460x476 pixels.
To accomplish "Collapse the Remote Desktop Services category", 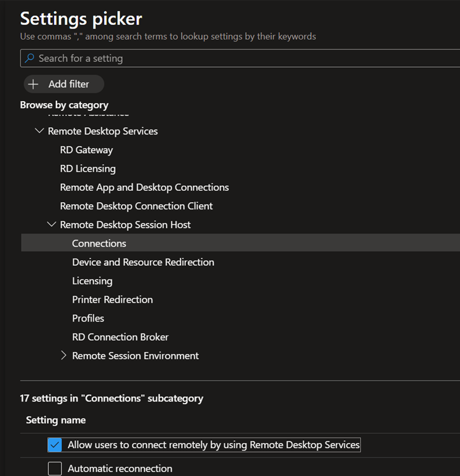I will pyautogui.click(x=40, y=131).
